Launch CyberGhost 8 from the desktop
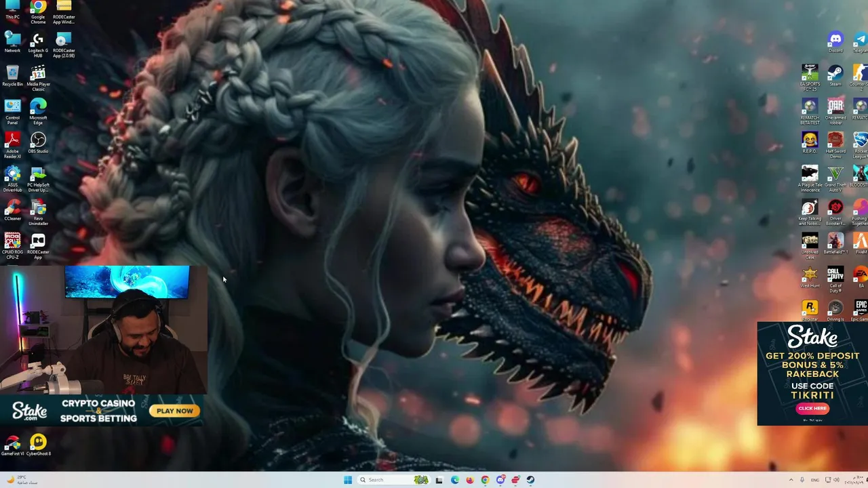Screen dimensions: 868x488 (38, 445)
